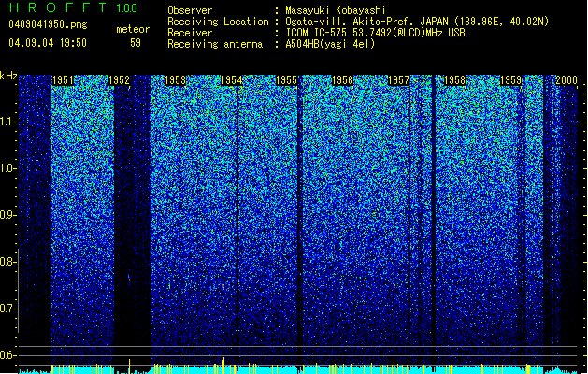Click the tall yellow signal spike near 1954
Image resolution: width=588 pixels, height=374 pixels.
tap(223, 366)
